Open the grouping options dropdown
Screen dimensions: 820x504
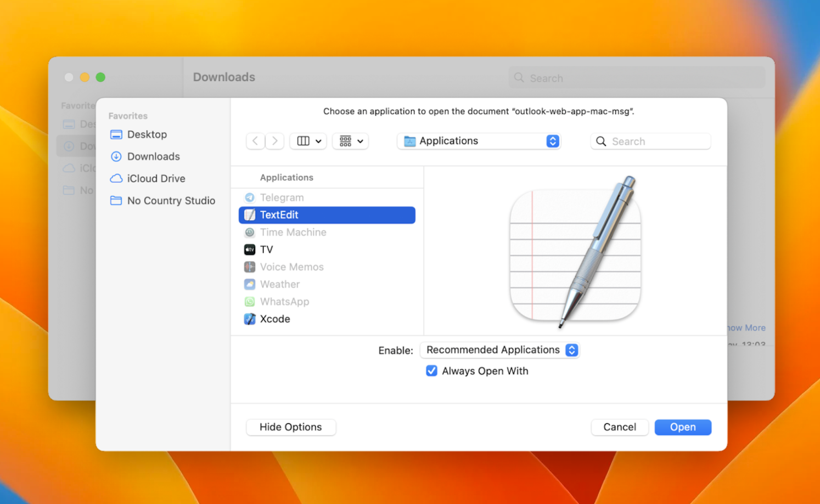[351, 141]
